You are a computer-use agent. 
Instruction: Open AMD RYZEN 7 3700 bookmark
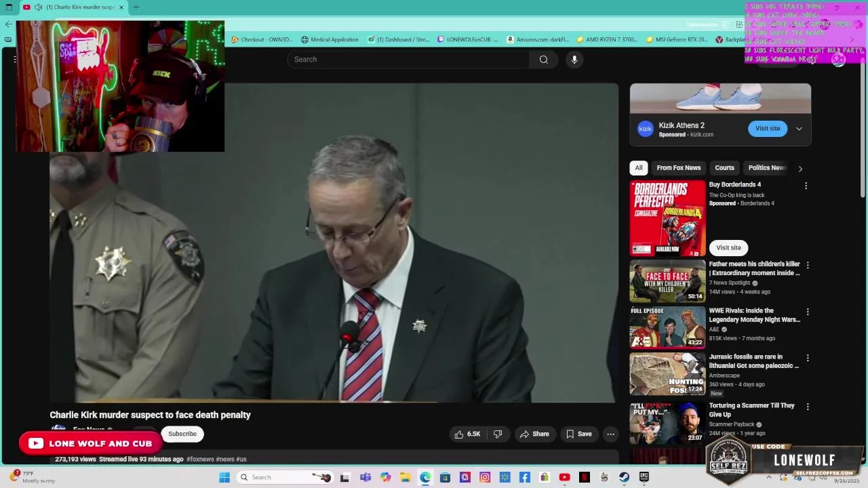607,39
